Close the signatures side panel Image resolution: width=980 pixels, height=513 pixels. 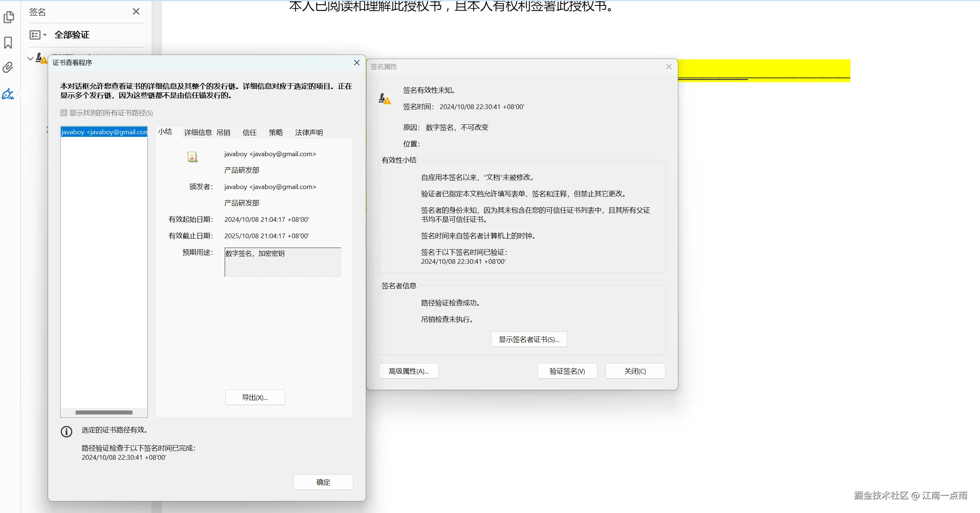click(x=136, y=12)
